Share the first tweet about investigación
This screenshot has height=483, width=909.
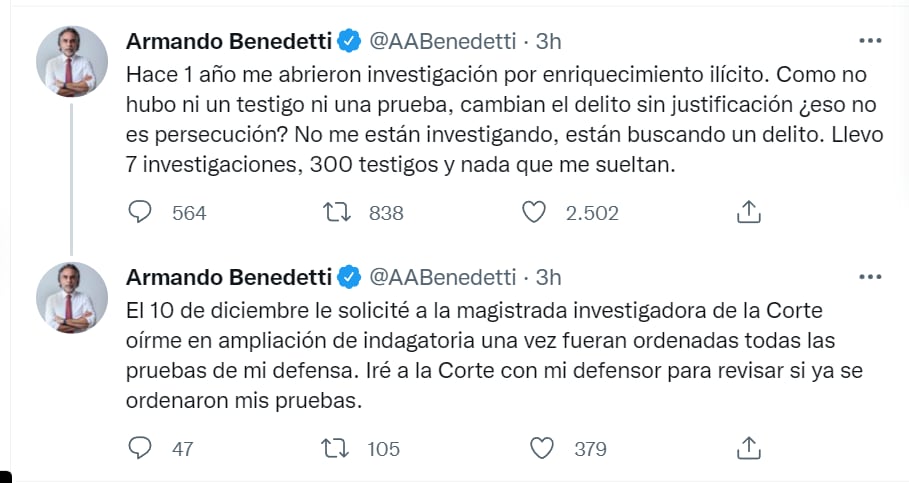749,212
